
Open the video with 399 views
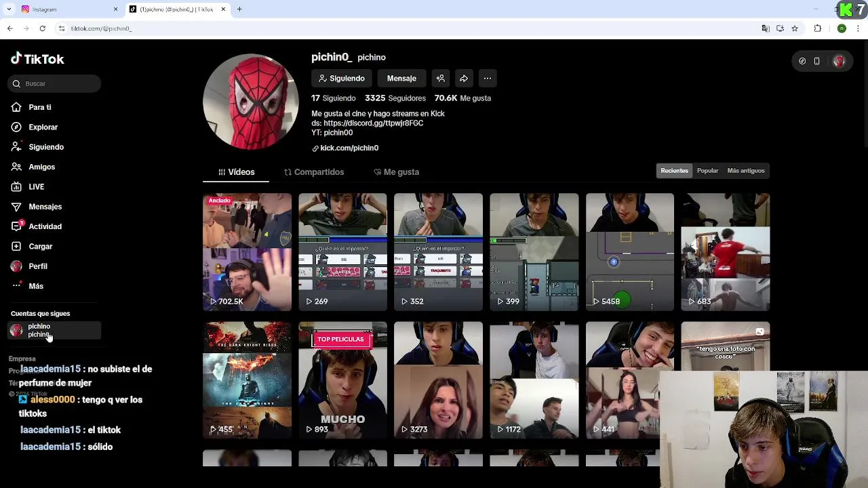534,252
